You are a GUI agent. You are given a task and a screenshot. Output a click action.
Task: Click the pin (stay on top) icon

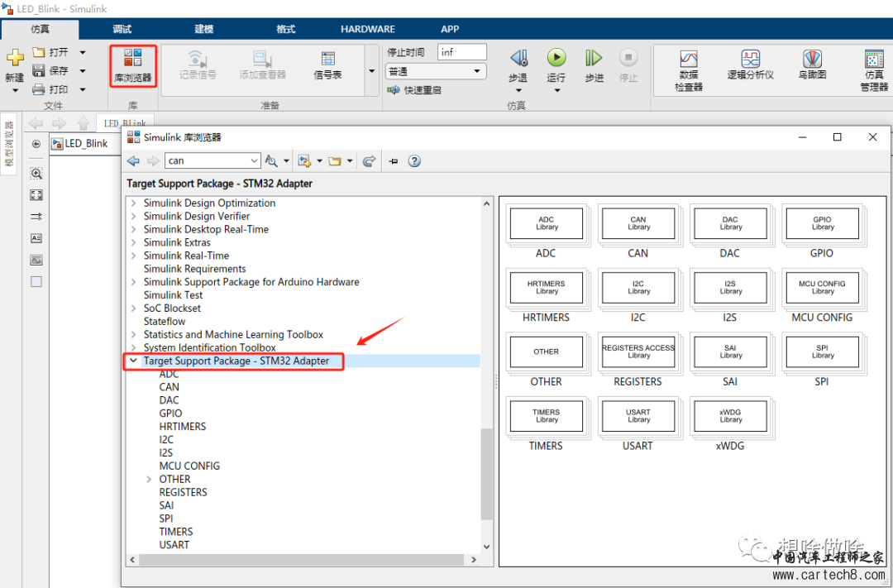click(394, 161)
